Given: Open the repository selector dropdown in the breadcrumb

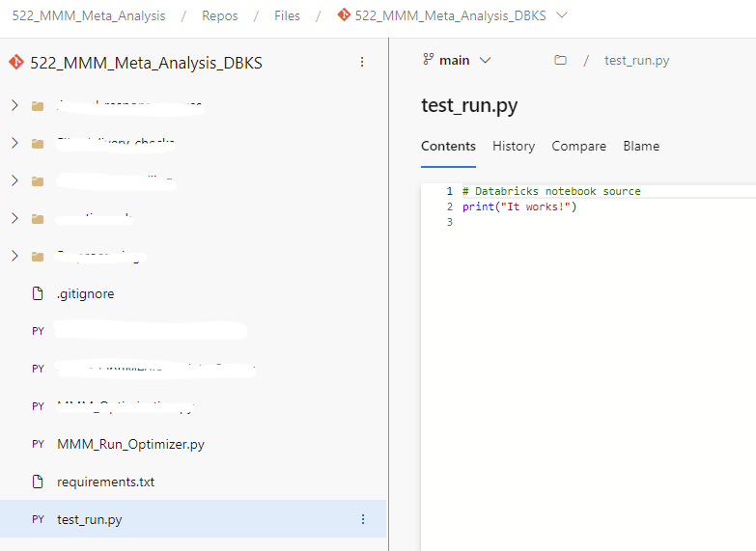Looking at the screenshot, I should (563, 15).
